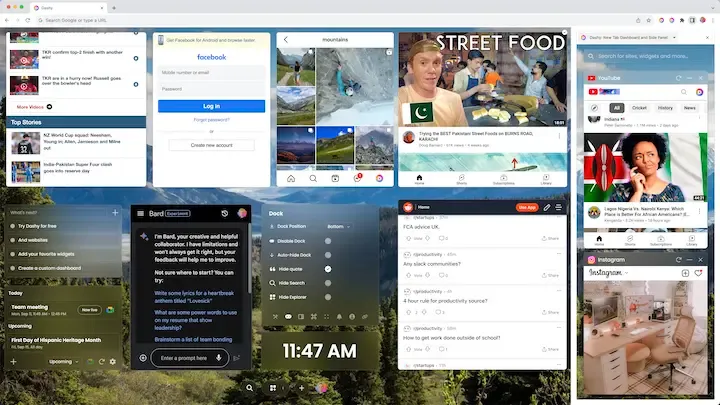Open search from the bottom Dashy dock
Viewport: 720px width, 405px height.
point(249,388)
